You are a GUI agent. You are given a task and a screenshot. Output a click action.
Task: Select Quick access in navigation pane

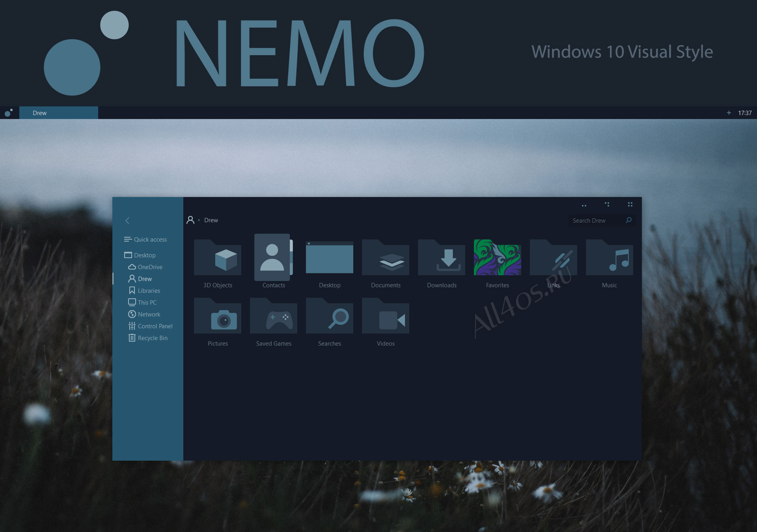[145, 240]
